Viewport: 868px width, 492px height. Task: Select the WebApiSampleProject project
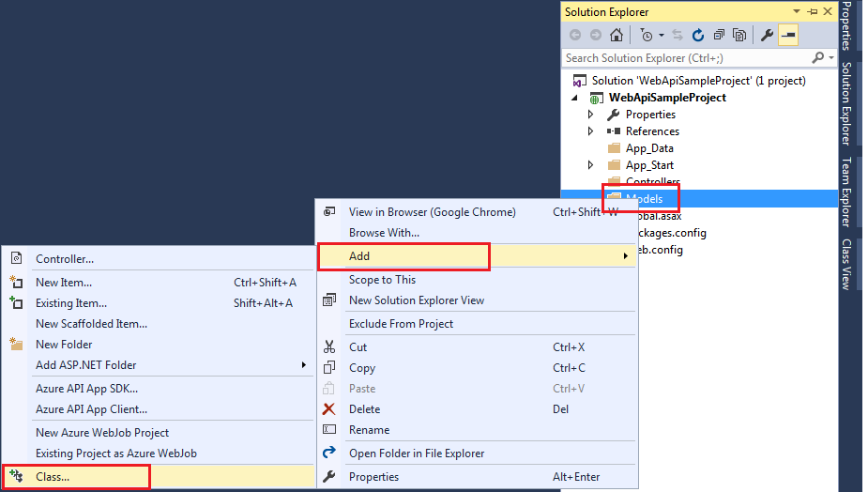coord(667,98)
